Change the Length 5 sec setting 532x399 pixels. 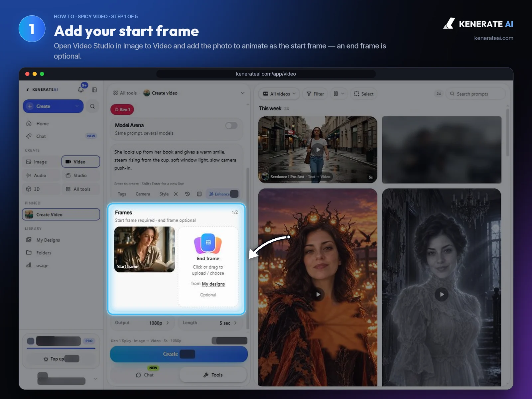pyautogui.click(x=210, y=323)
